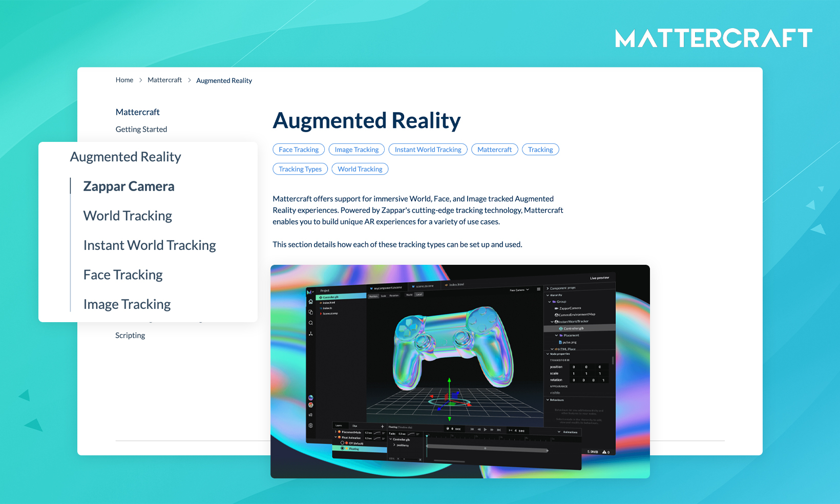Click the Instant World Tracking tag
840x504 pixels.
click(x=428, y=150)
